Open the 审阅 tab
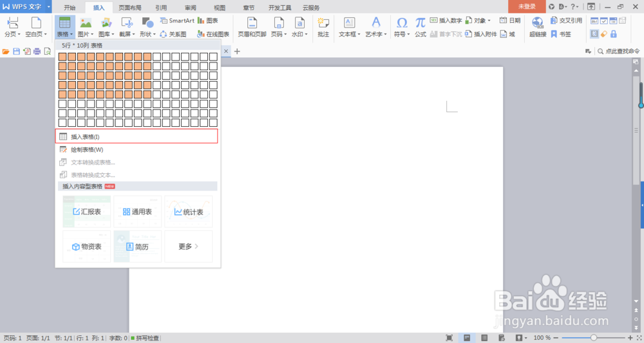Viewport: 644px width, 343px height. pyautogui.click(x=190, y=8)
